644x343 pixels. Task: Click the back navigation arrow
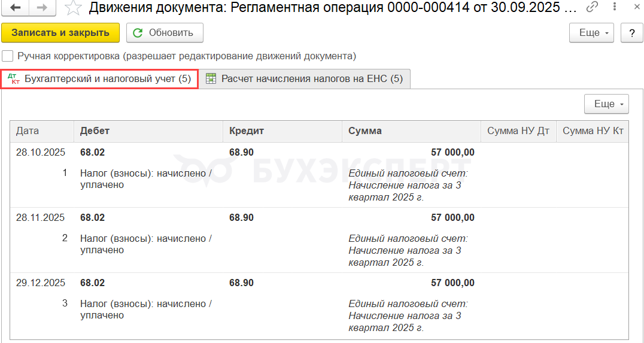click(16, 8)
